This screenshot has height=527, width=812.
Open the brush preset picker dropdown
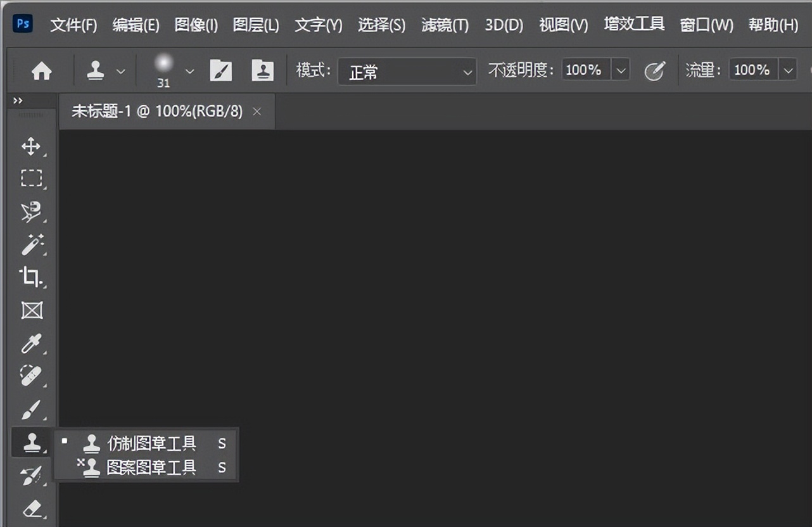pos(189,70)
